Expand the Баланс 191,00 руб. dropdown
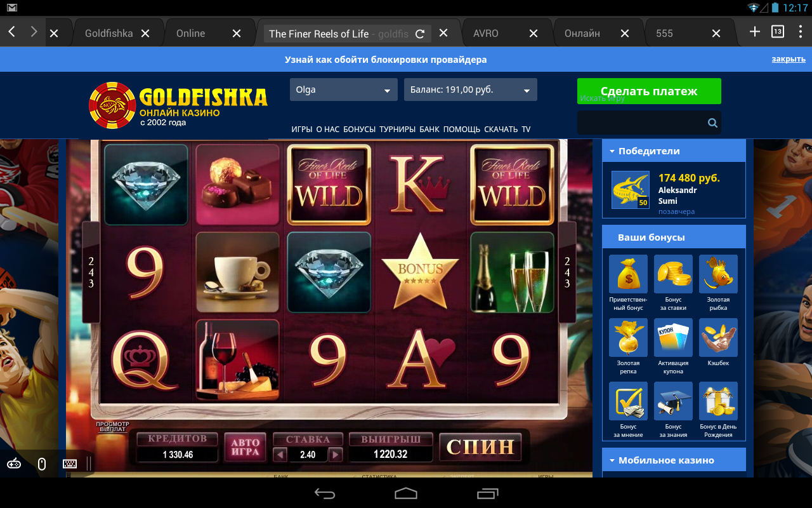812x508 pixels. pyautogui.click(x=471, y=90)
